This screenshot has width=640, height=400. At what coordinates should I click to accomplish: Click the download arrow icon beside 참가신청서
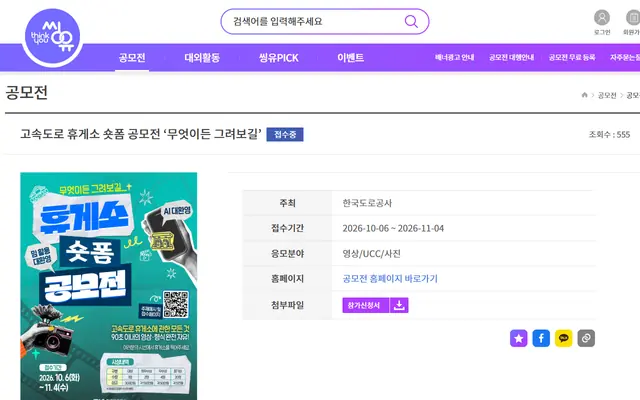(399, 305)
